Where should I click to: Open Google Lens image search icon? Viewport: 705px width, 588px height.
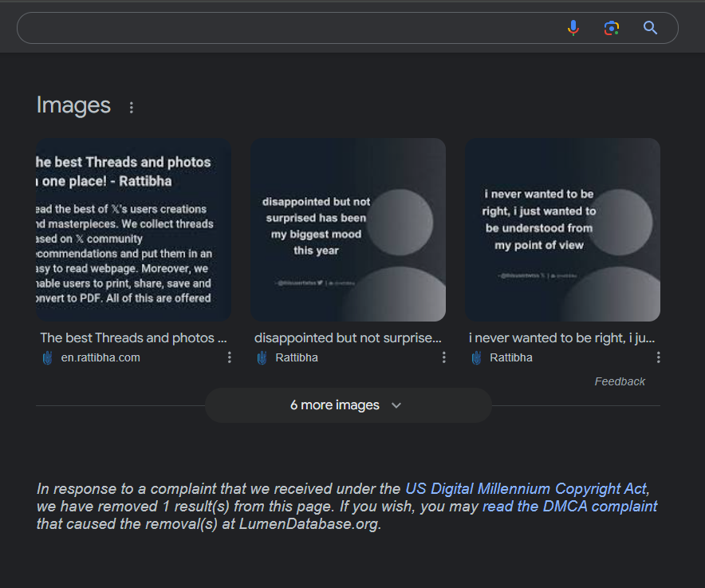pyautogui.click(x=612, y=28)
